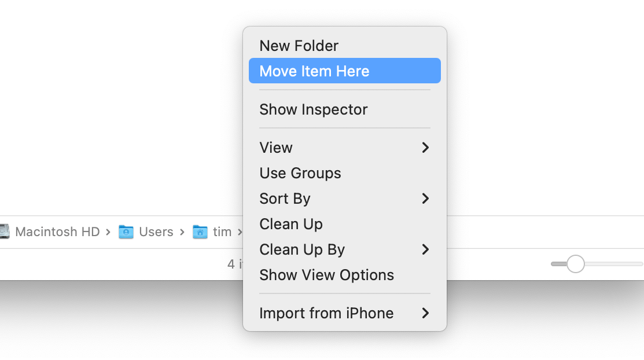Click empty white area of Finder window
Image resolution: width=644 pixels, height=360 pixels.
click(x=116, y=104)
